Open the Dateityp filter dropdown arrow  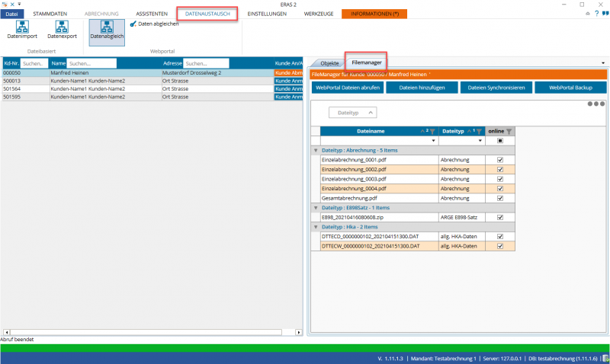click(480, 141)
